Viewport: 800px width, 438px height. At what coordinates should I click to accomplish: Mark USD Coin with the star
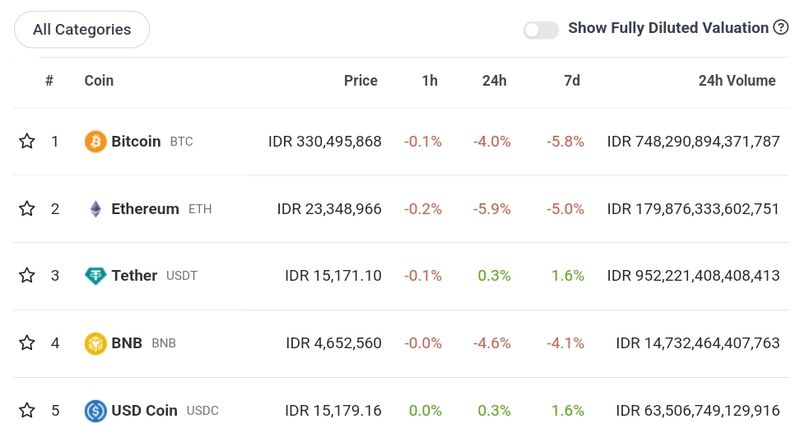[x=27, y=410]
